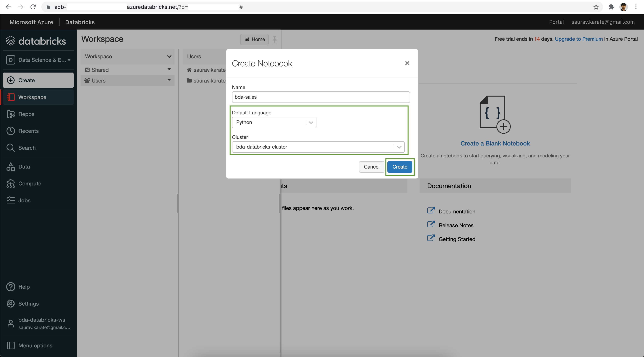This screenshot has height=357, width=644.
Task: Click the Create a Blank Notebook link
Action: tap(495, 143)
